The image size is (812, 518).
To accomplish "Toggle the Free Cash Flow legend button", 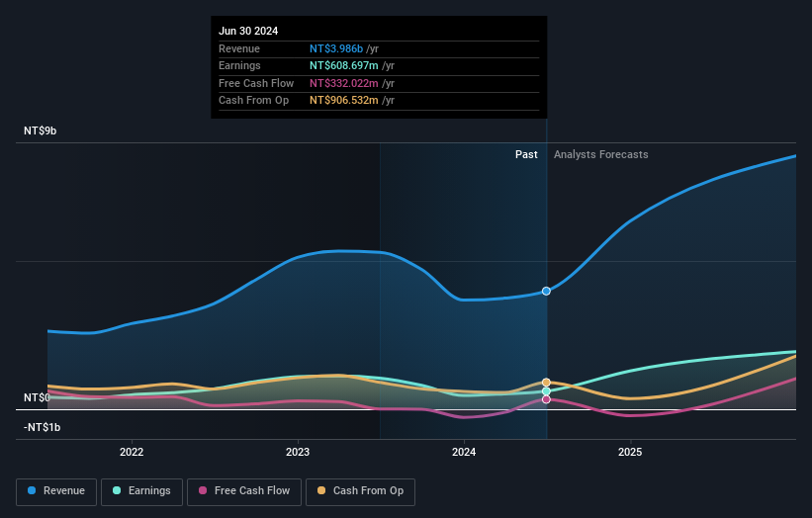I will pos(244,491).
